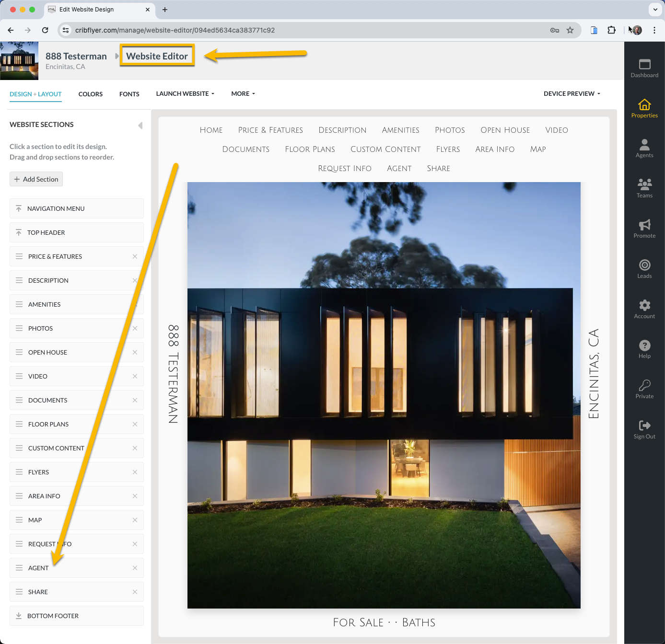Open the Device Preview dropdown
The image size is (665, 644).
[x=572, y=93]
